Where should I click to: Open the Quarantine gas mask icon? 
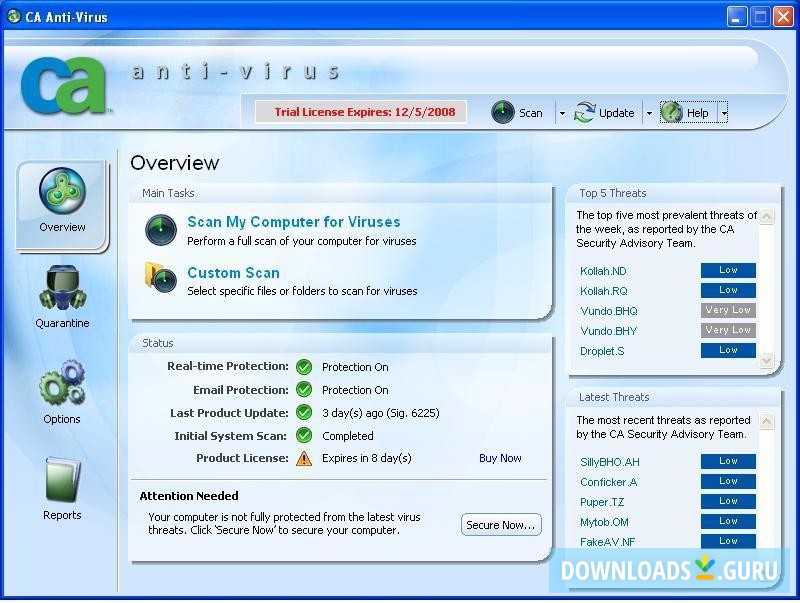pyautogui.click(x=62, y=288)
